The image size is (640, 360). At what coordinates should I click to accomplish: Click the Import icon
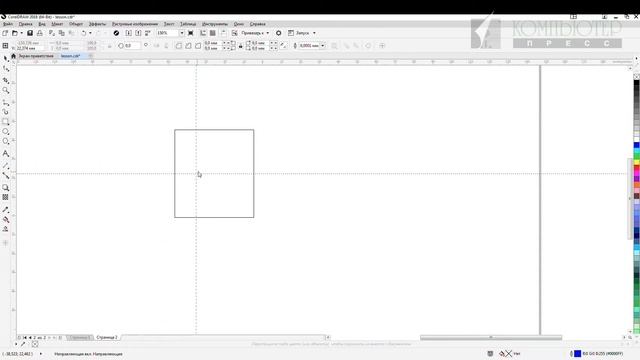(x=129, y=33)
